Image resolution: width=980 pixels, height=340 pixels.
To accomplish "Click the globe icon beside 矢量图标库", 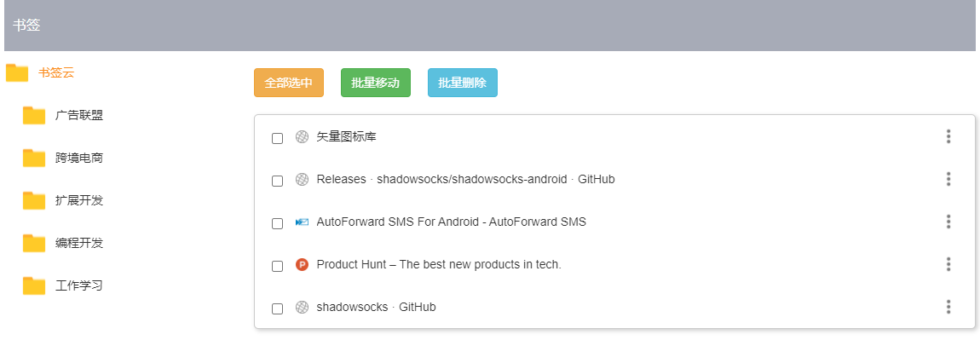I will tap(302, 137).
